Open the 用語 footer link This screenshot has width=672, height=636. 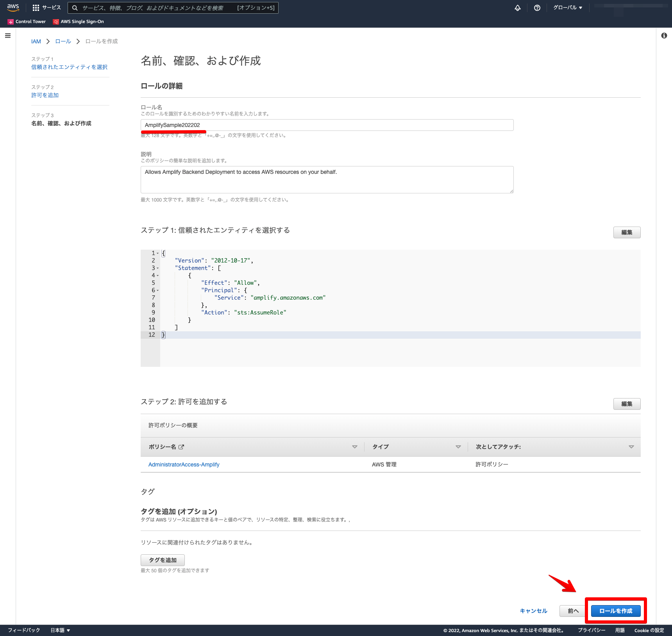[620, 630]
